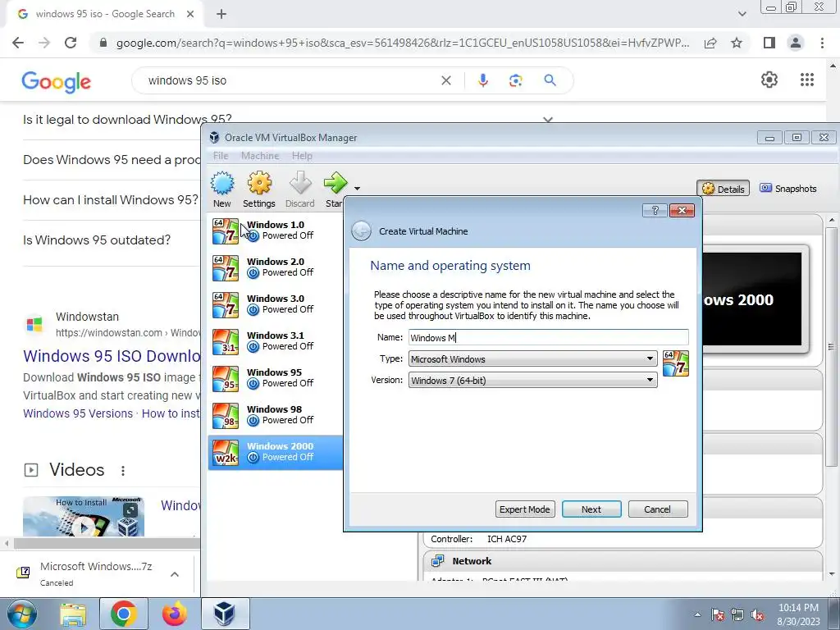Expand "Is Windows 95 outdated?" question
The height and width of the screenshot is (630, 840).
(97, 240)
